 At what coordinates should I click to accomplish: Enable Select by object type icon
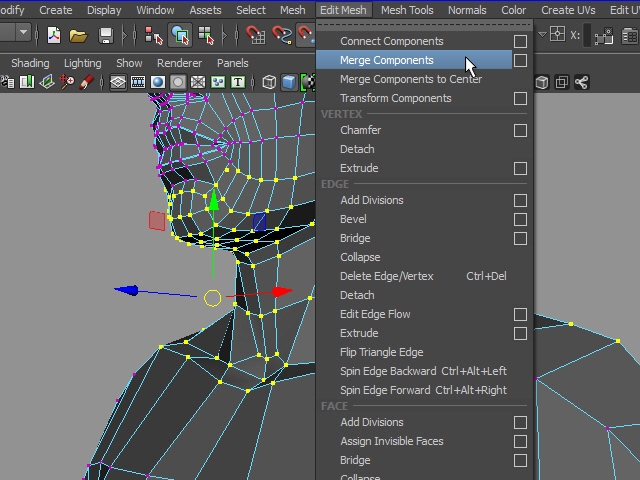(180, 35)
